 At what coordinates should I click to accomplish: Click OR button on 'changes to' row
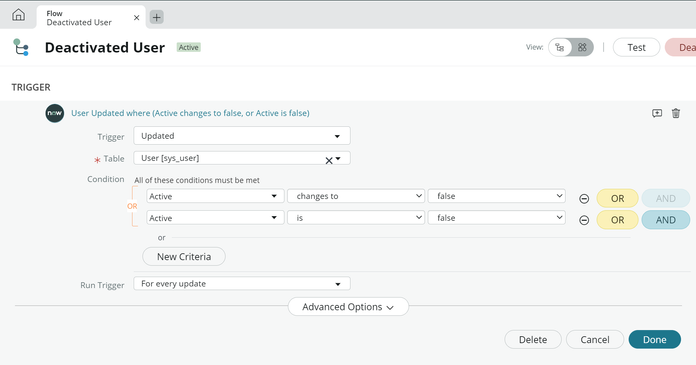click(617, 198)
